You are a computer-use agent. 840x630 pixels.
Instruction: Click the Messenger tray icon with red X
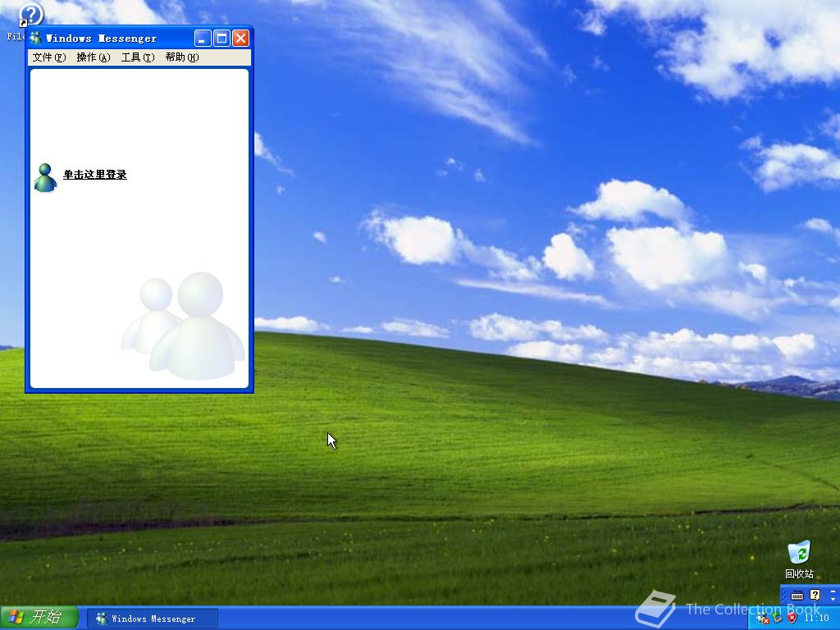(x=762, y=619)
